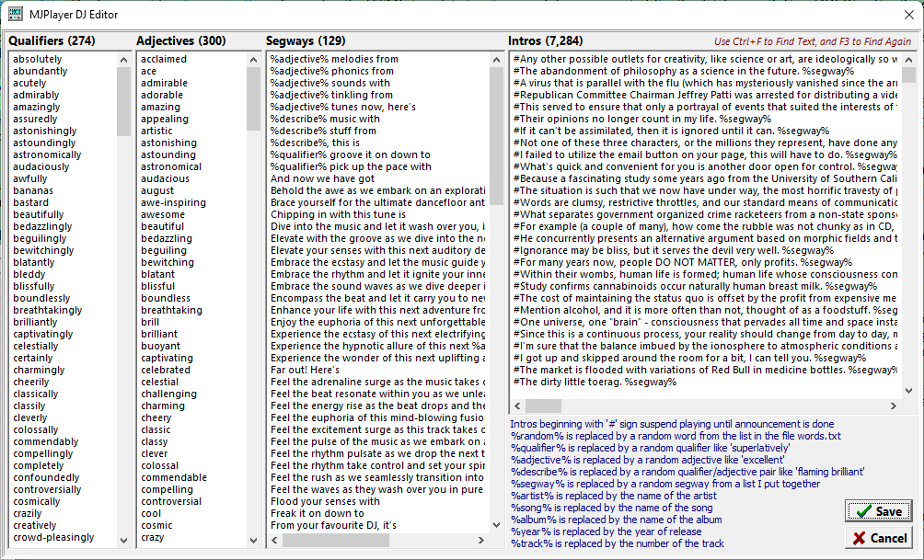Click Adjectives list scroll up arrow
Screen dimensions: 924x560
pos(253,60)
